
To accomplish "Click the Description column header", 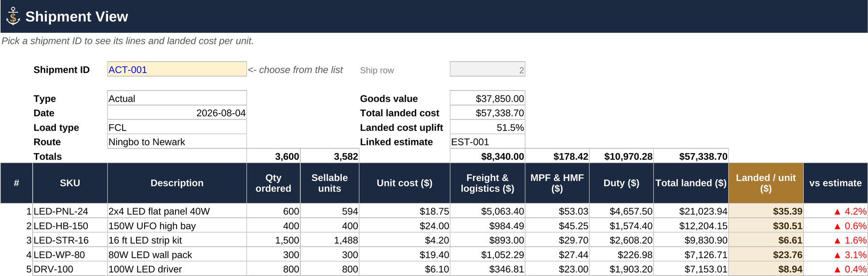I will pos(177,183).
